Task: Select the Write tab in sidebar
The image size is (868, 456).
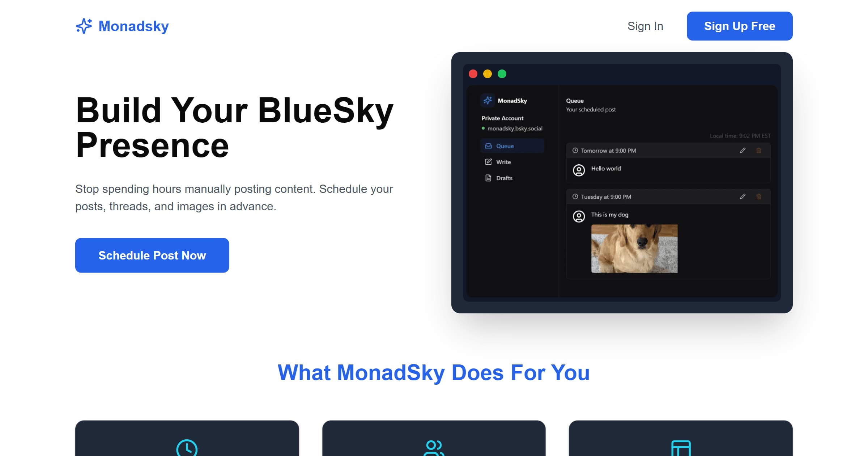Action: (503, 162)
